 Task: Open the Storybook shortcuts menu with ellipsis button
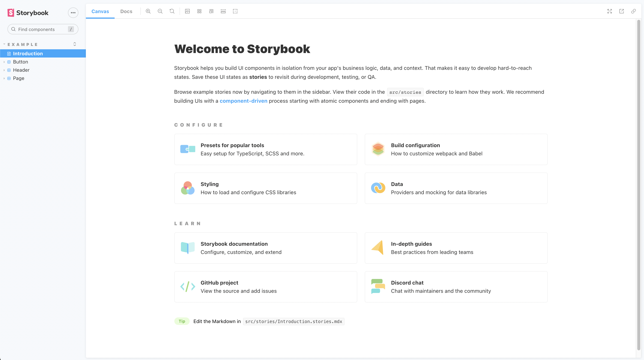pos(73,13)
